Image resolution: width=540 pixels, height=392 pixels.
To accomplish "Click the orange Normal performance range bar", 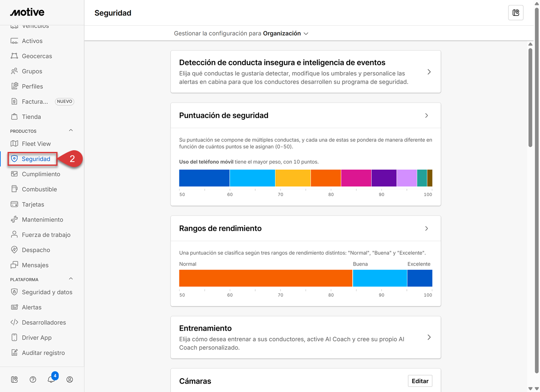I will (265, 278).
